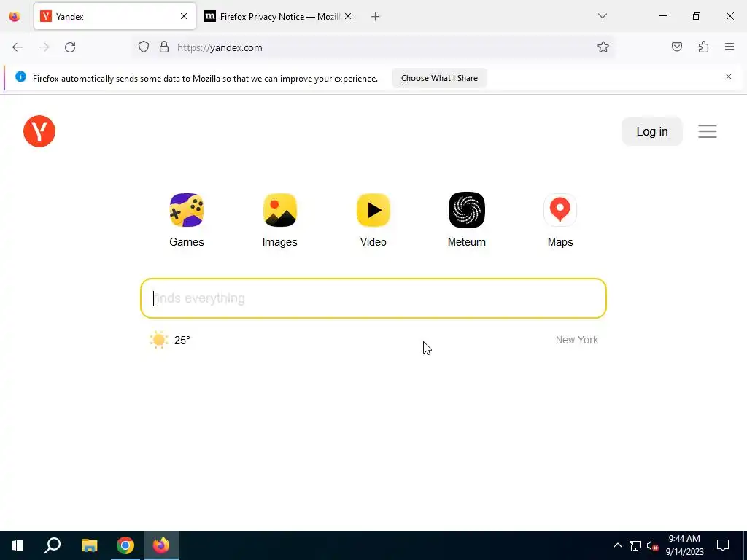Click the red Yandex logo
Viewport: 747px width, 560px height.
coord(39,131)
